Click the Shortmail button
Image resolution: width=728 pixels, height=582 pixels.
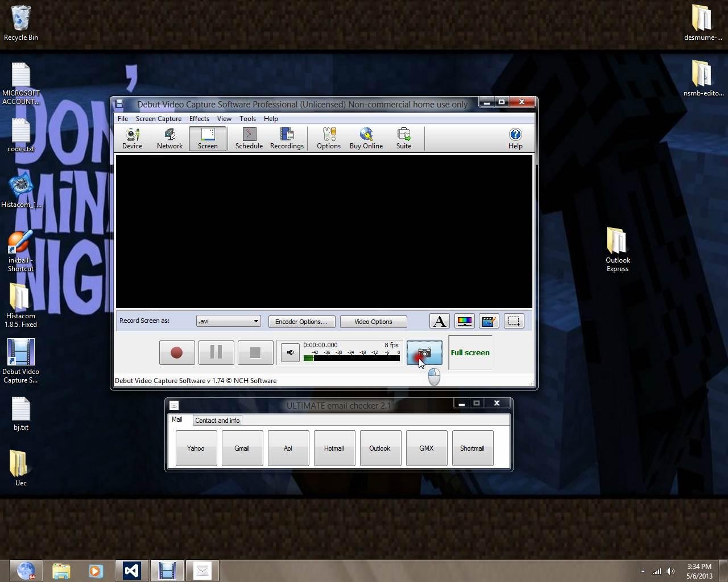tap(473, 448)
